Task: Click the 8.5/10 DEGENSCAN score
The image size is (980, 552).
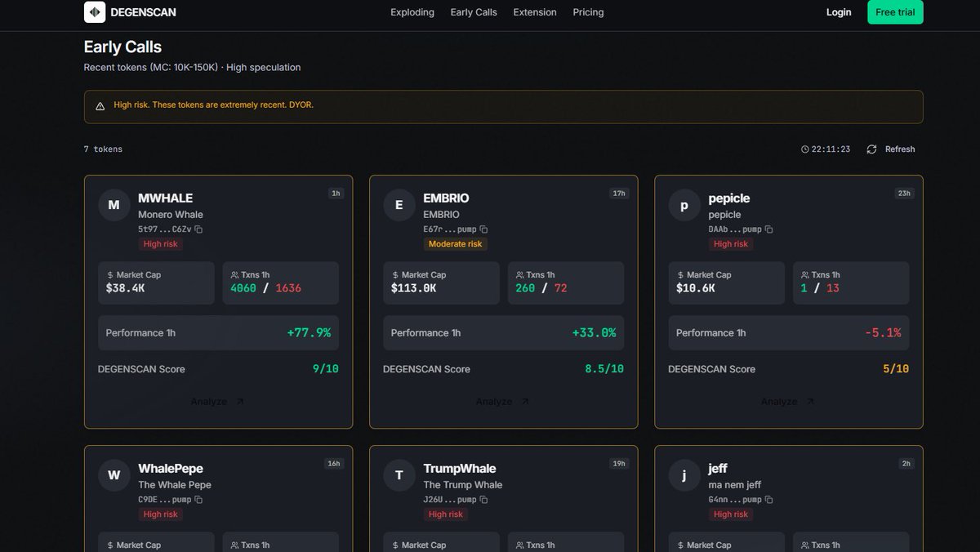Action: 604,369
